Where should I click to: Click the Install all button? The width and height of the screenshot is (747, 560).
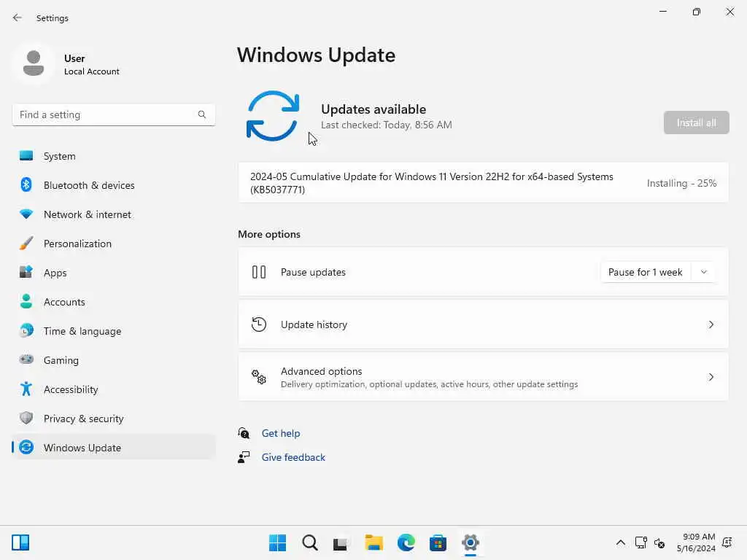pos(696,122)
